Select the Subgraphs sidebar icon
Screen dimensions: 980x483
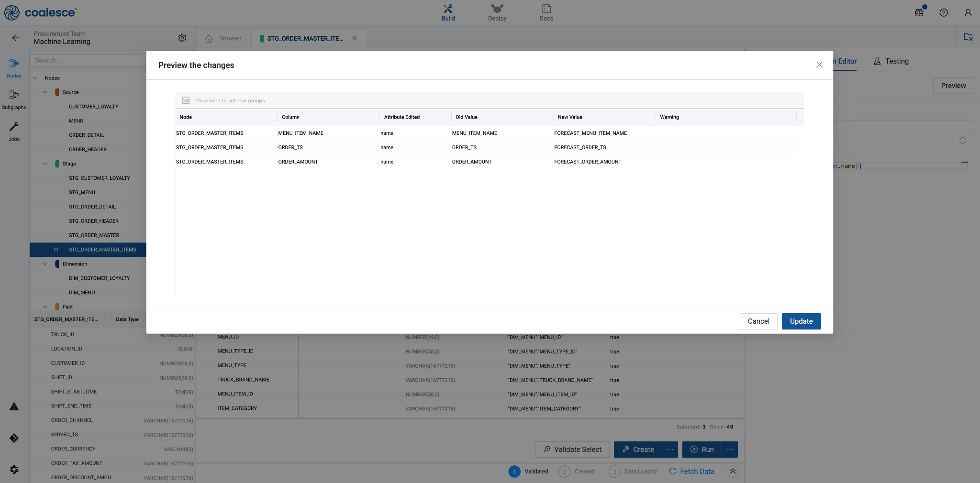(14, 99)
